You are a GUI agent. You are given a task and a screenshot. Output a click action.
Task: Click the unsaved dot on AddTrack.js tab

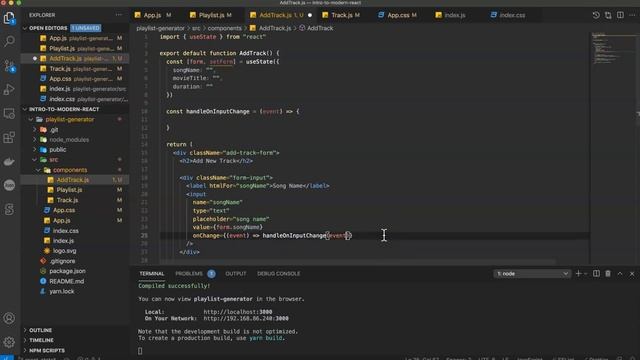310,15
